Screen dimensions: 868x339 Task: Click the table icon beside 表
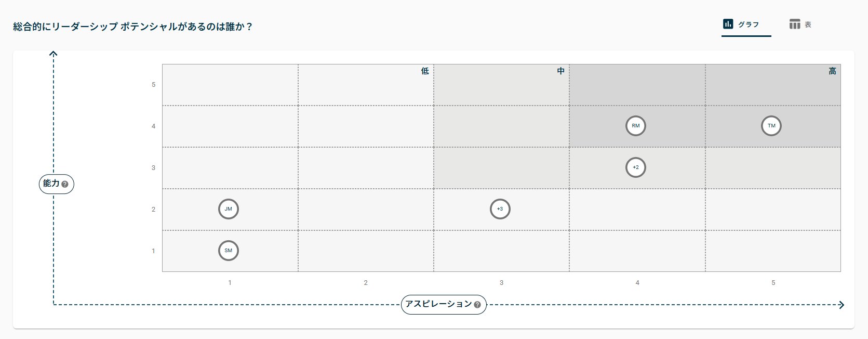point(794,23)
